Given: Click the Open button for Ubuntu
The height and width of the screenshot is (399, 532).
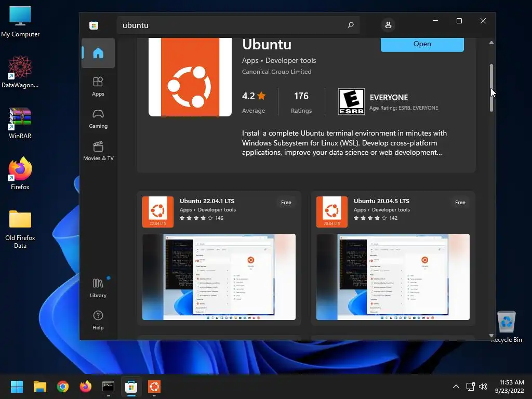Looking at the screenshot, I should (x=422, y=44).
